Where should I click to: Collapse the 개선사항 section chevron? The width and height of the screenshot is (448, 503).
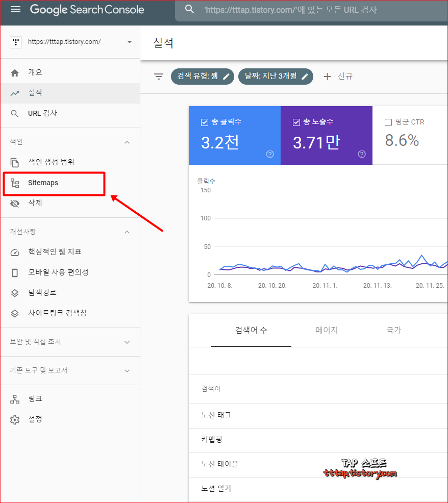pos(127,232)
